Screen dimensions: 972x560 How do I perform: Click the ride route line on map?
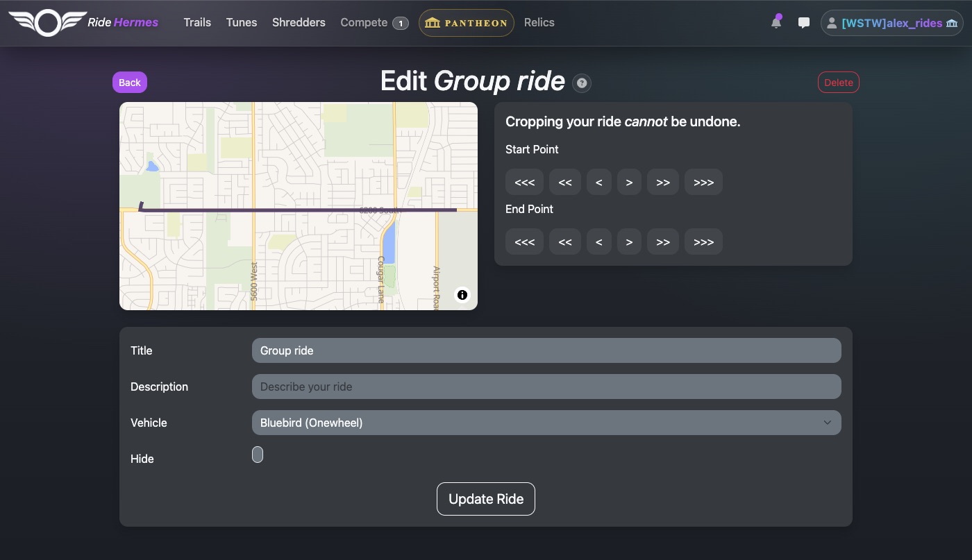[299, 210]
